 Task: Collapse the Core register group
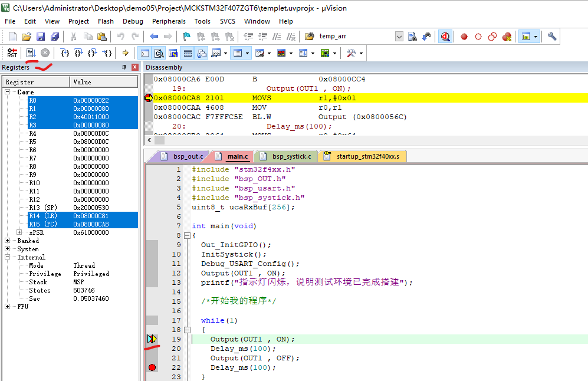7,91
